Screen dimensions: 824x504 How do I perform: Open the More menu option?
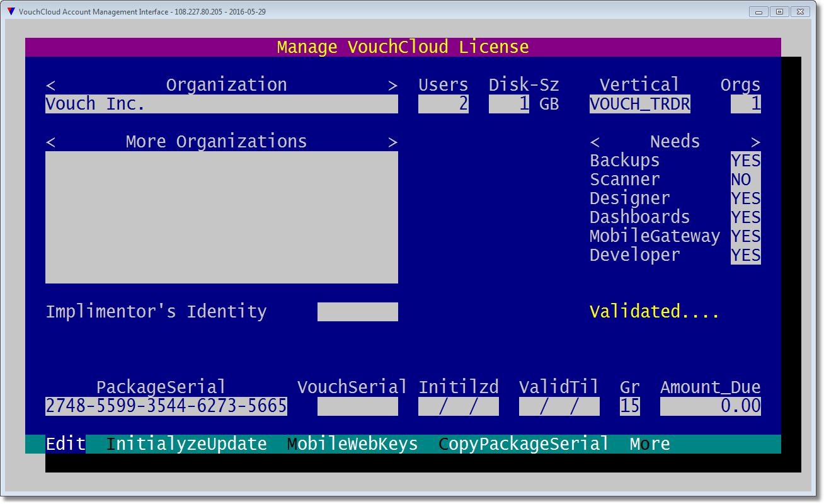pos(650,444)
